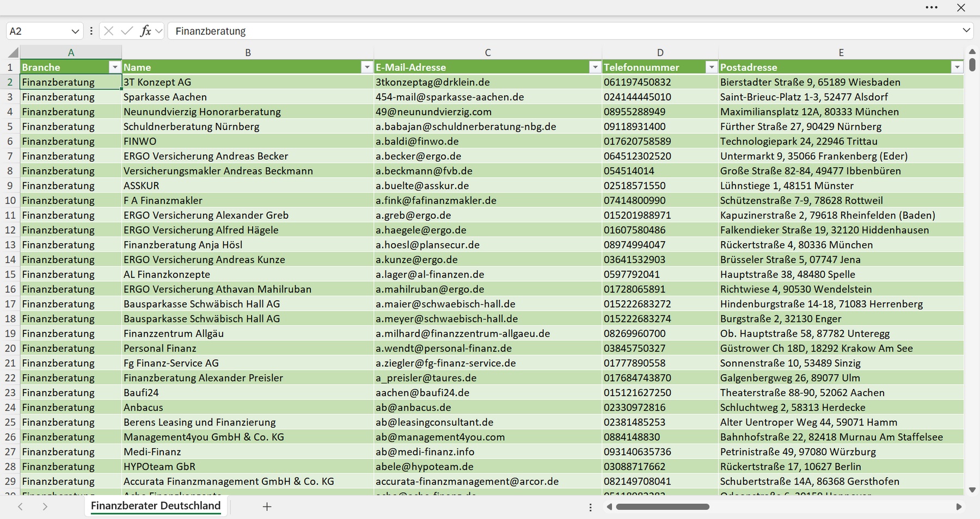Switch to Finanzberater Deutschland sheet tab

(156, 506)
